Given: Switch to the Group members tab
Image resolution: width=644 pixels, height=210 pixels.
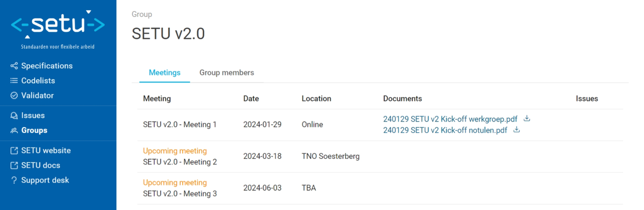Looking at the screenshot, I should (227, 72).
